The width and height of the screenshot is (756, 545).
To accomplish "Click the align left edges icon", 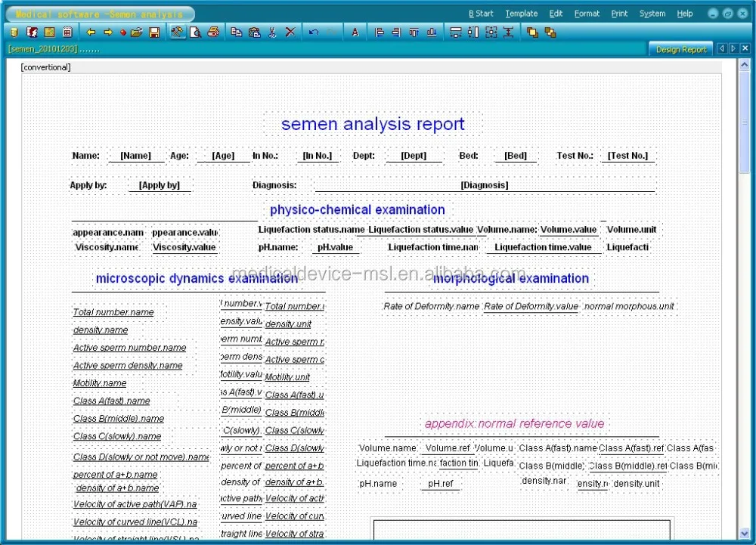I will [x=380, y=33].
